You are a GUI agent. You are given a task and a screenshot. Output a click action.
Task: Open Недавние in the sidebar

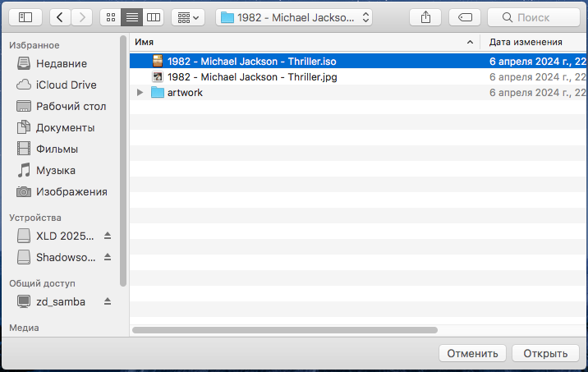(x=61, y=63)
